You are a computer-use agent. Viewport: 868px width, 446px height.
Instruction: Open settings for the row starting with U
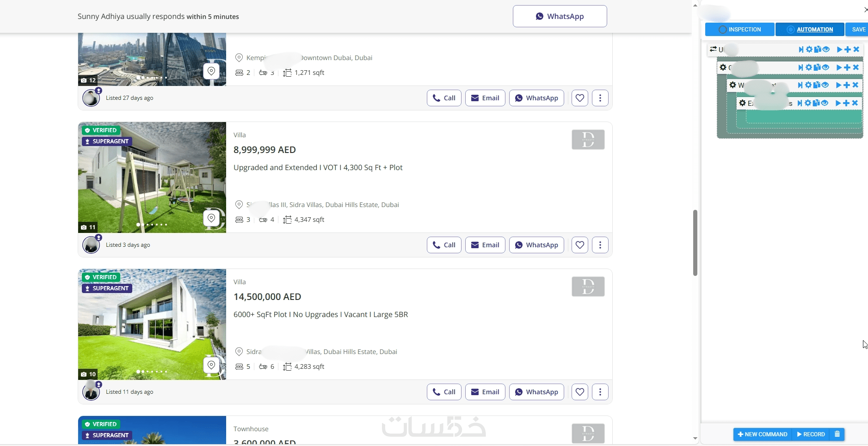809,49
